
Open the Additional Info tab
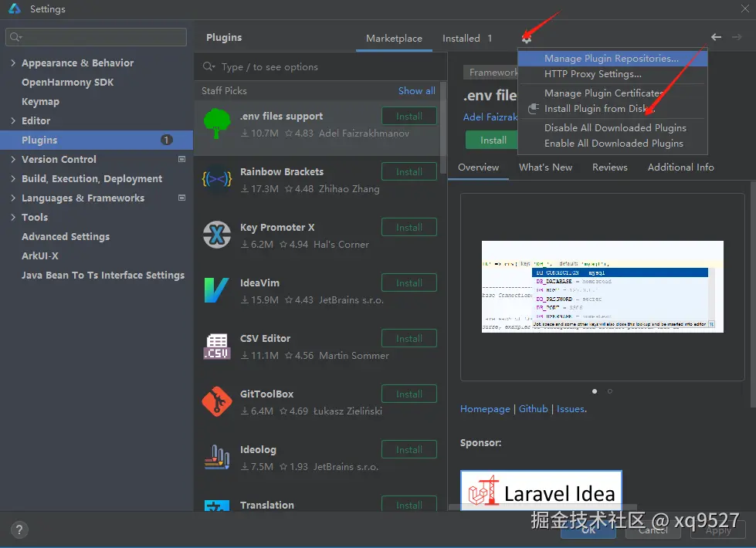[x=680, y=167]
